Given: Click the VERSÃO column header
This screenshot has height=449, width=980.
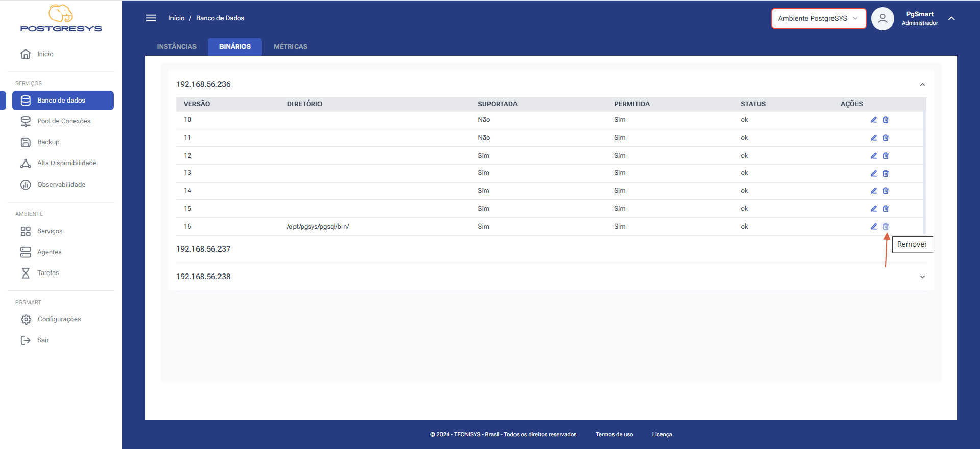Looking at the screenshot, I should click(x=197, y=104).
